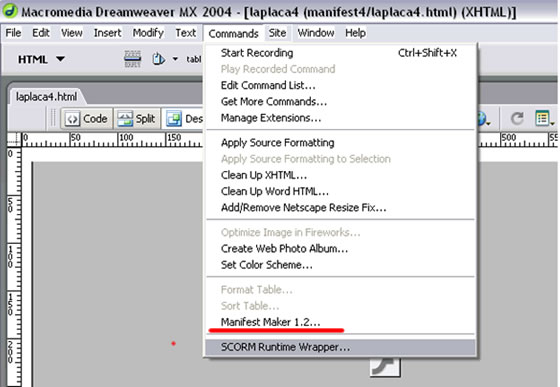
Task: Open the Site menu
Action: [277, 33]
